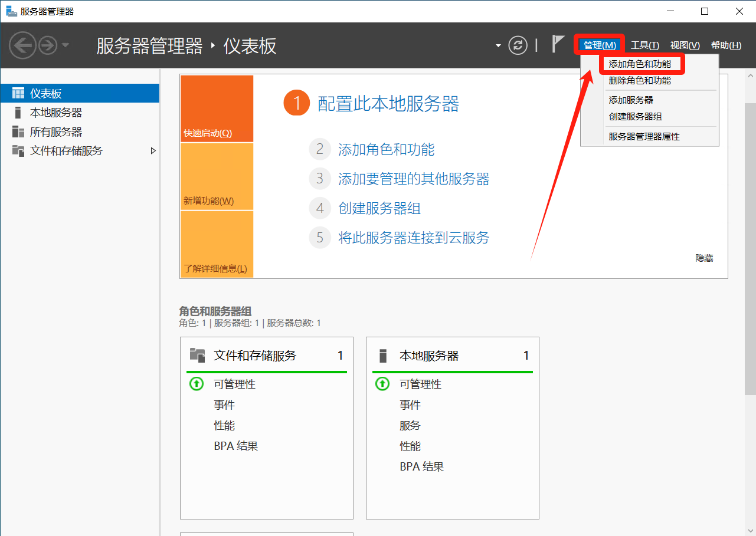Click the green 可管理性 status icon under 本地服务器

(382, 384)
